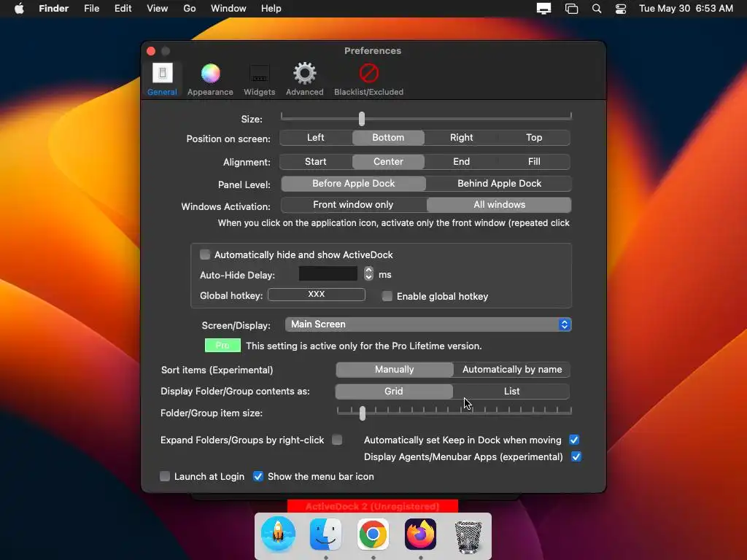Switch to the Widgets tab
The image size is (747, 560).
point(259,79)
